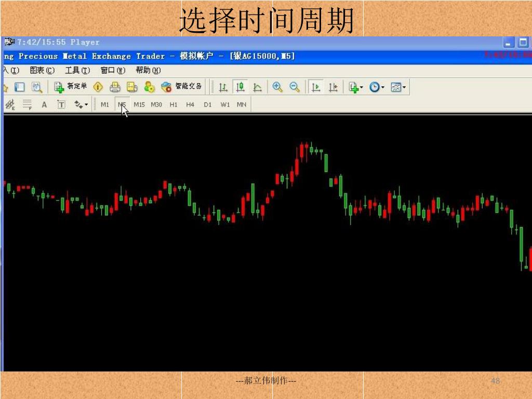Select the H4 timeframe
This screenshot has width=532, height=399.
coord(190,104)
